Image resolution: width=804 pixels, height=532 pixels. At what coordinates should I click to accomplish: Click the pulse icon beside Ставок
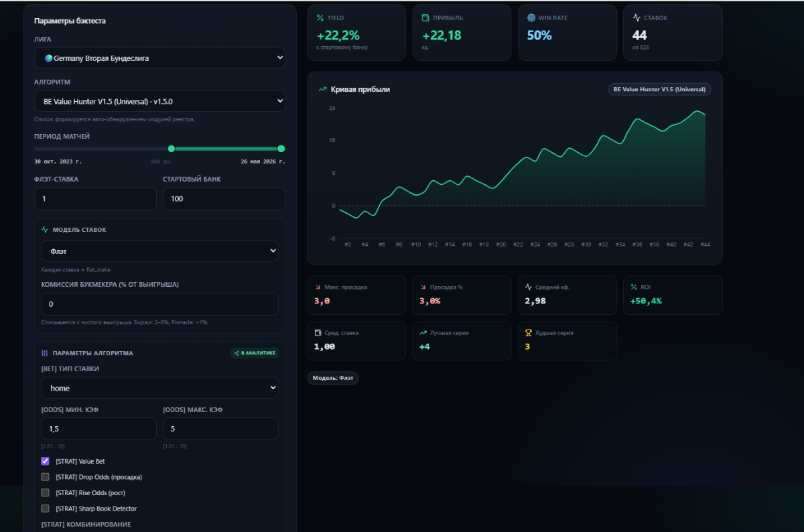point(636,18)
